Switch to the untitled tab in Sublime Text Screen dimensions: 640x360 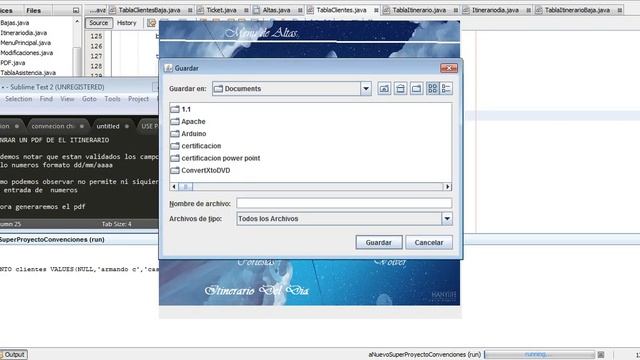point(108,126)
